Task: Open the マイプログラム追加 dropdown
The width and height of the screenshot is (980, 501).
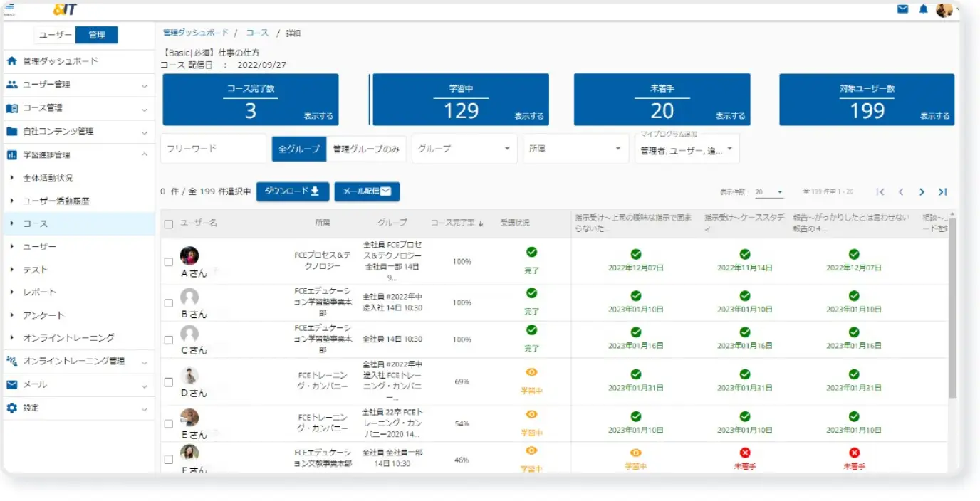Action: click(687, 149)
